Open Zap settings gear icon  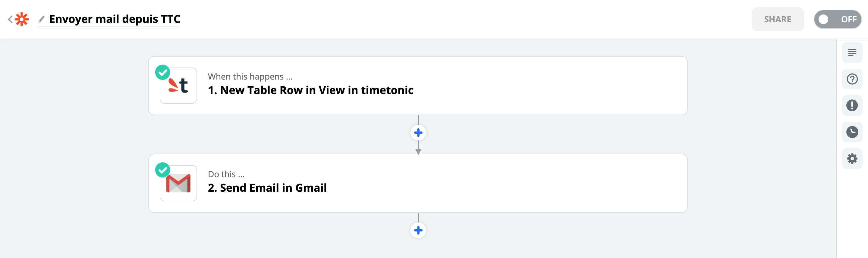851,158
